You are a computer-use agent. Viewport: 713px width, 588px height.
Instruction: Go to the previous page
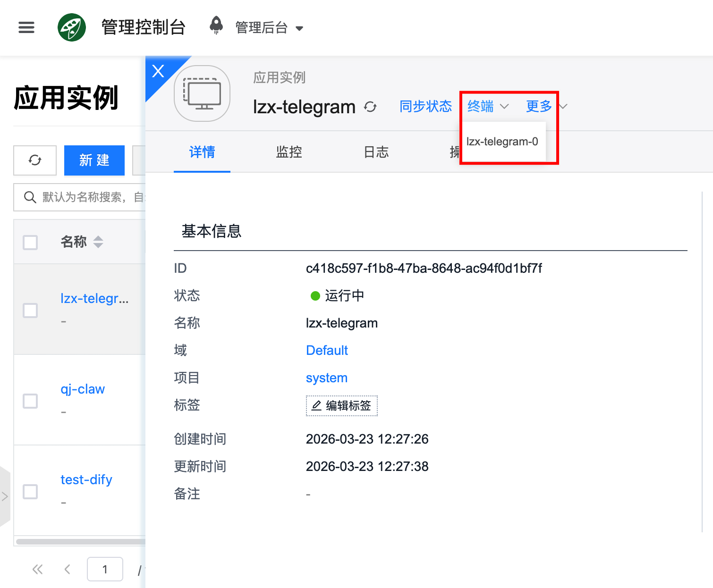(x=68, y=570)
